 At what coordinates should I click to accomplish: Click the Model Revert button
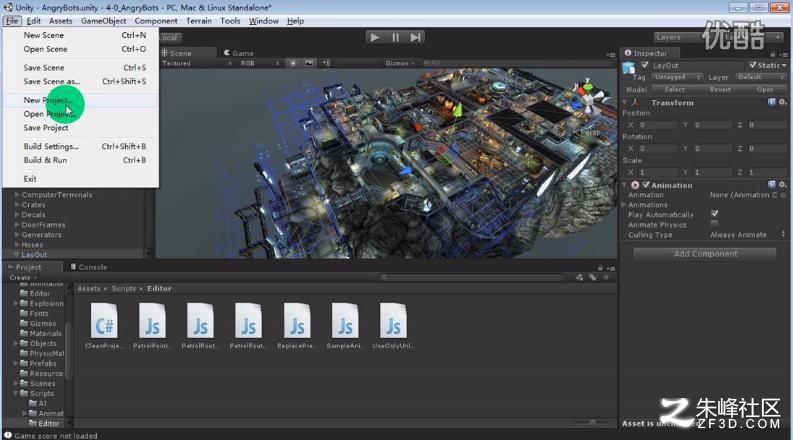(x=720, y=89)
